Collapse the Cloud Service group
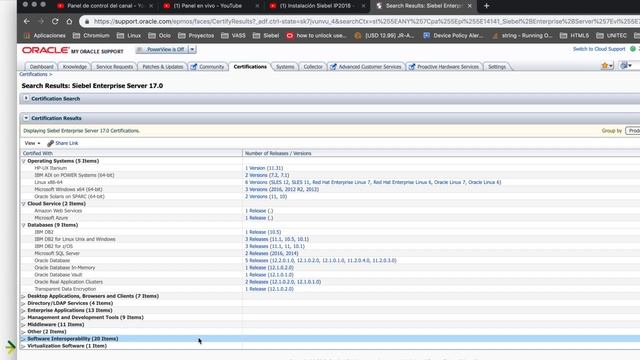Image resolution: width=640 pixels, height=360 pixels. (x=24, y=204)
